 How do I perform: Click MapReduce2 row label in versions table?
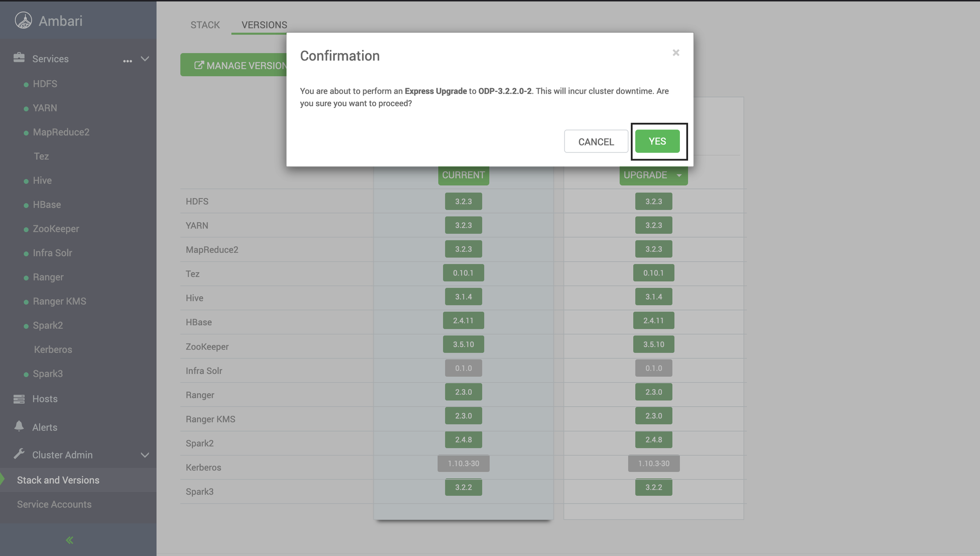tap(212, 249)
